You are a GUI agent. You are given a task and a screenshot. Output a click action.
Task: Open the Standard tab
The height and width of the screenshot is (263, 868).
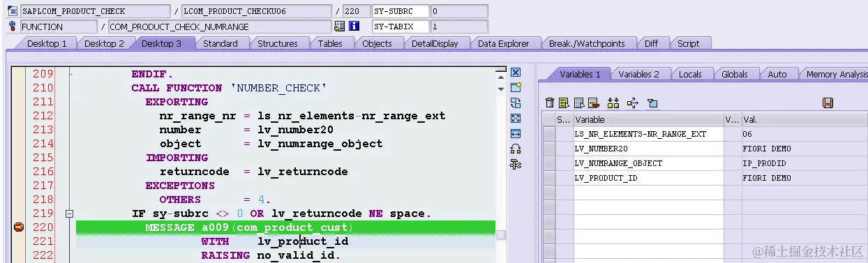pos(220,43)
